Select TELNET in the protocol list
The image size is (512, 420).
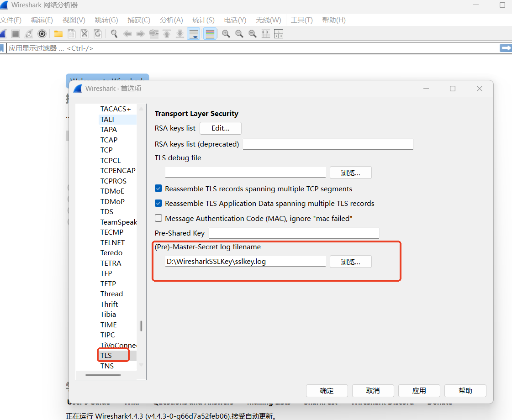112,242
